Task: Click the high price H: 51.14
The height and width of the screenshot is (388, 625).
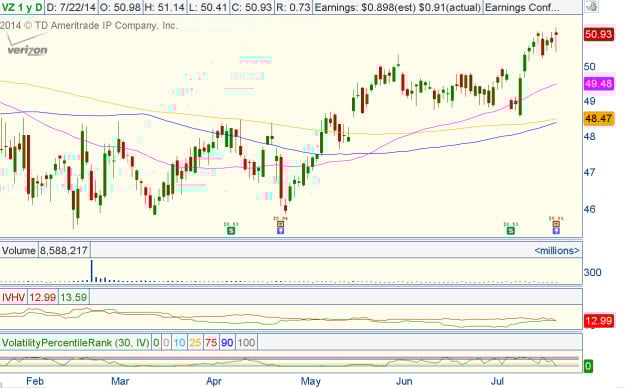Action: tap(164, 7)
